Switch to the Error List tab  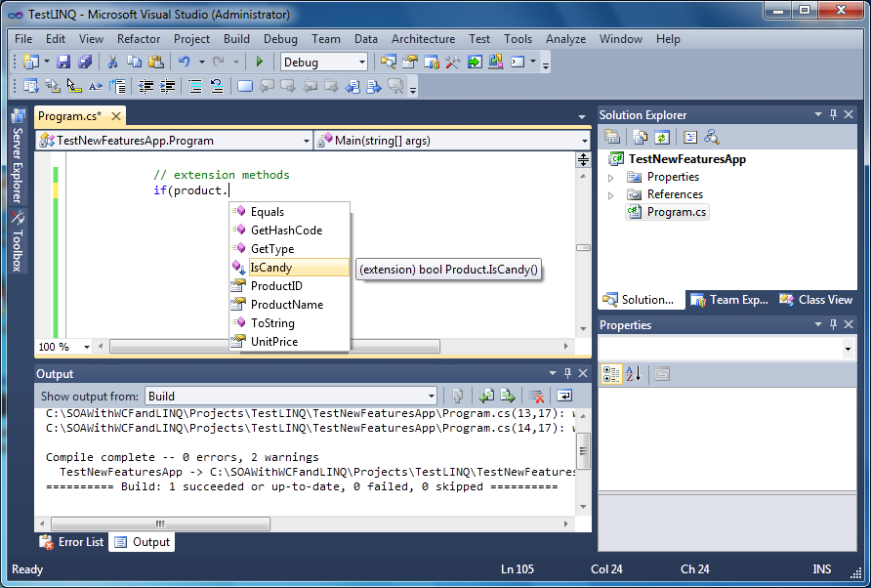pyautogui.click(x=72, y=542)
